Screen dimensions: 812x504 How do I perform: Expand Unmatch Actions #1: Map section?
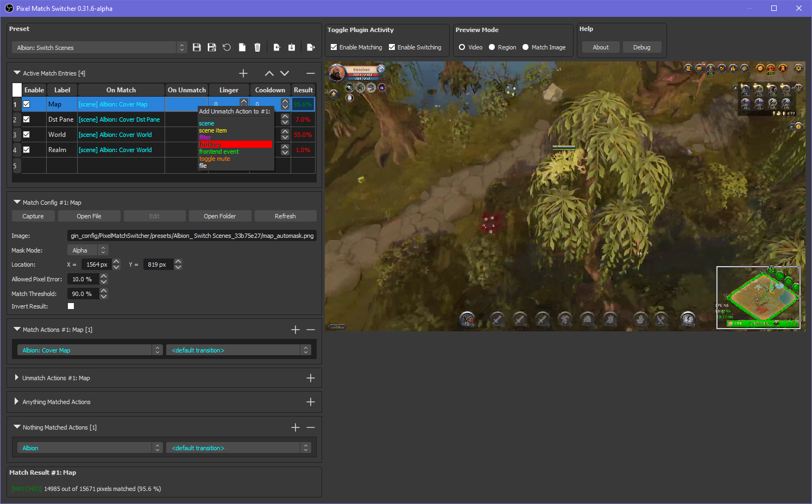point(17,377)
